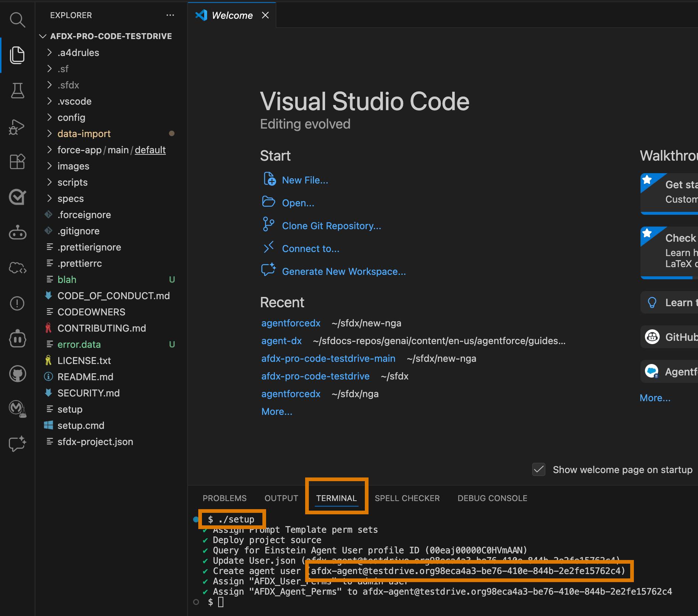This screenshot has height=616, width=698.
Task: Click the Generate New Workspace sparkle icon
Action: pyautogui.click(x=268, y=270)
